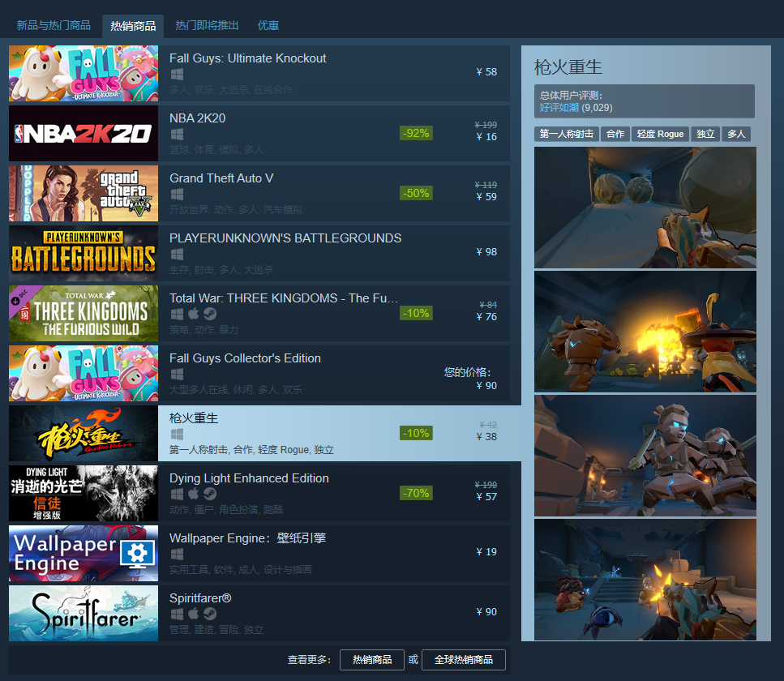This screenshot has height=681, width=784.
Task: Open Fall Guys: Ultimate Knockout game title
Action: (247, 58)
